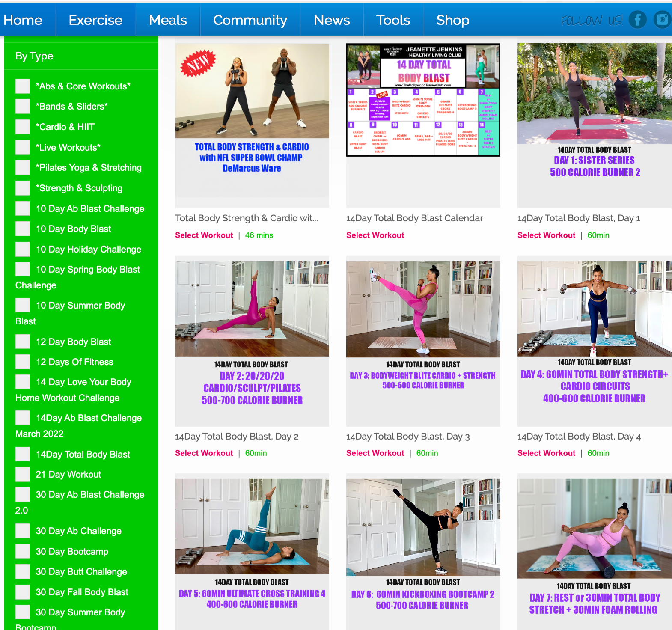Open the 14 Day Total Body Blast calendar image

point(423,100)
